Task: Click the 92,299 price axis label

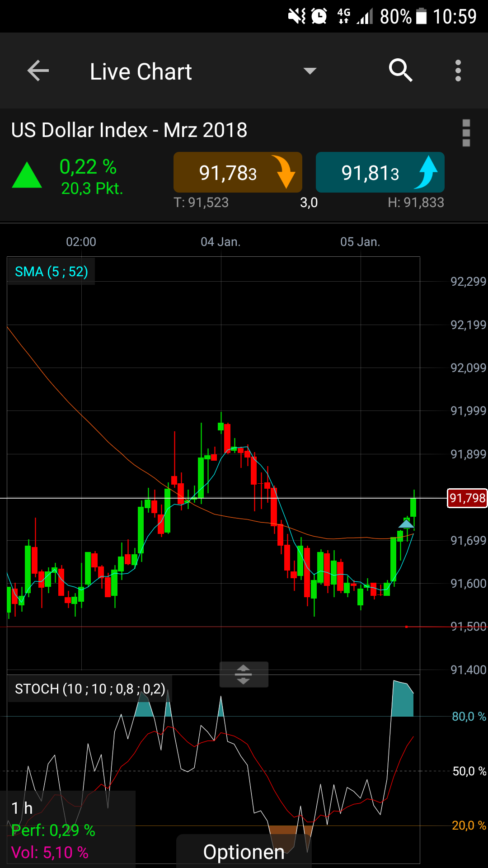Action: 468,282
